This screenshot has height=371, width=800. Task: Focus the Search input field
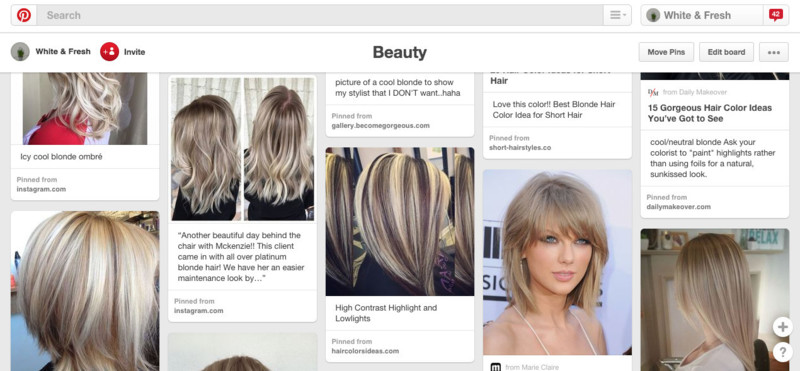[x=320, y=15]
